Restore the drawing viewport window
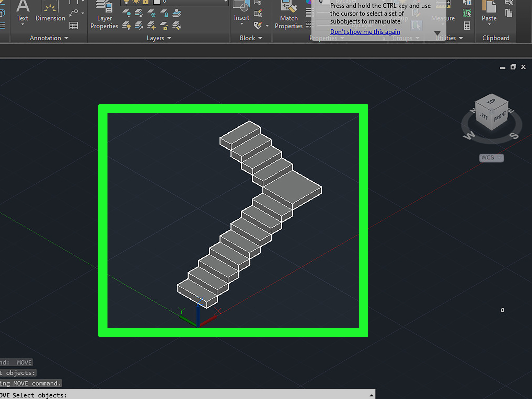The width and height of the screenshot is (532, 399). [513, 67]
